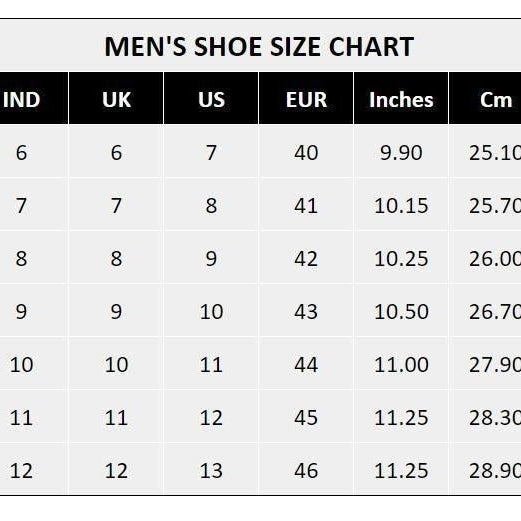Click the 9.90 inches cell
521x521 pixels.
pyautogui.click(x=401, y=152)
